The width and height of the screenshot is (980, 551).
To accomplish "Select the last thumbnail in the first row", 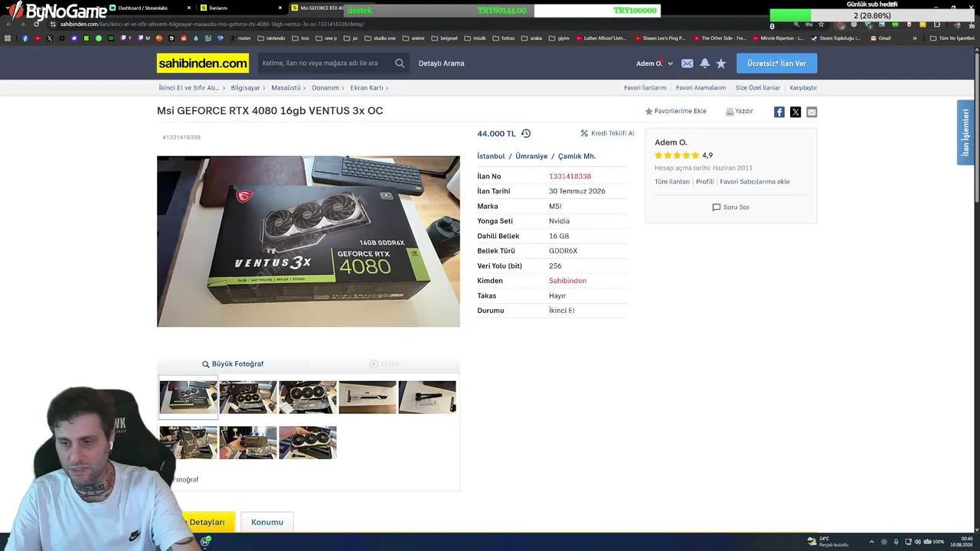I will pyautogui.click(x=427, y=396).
